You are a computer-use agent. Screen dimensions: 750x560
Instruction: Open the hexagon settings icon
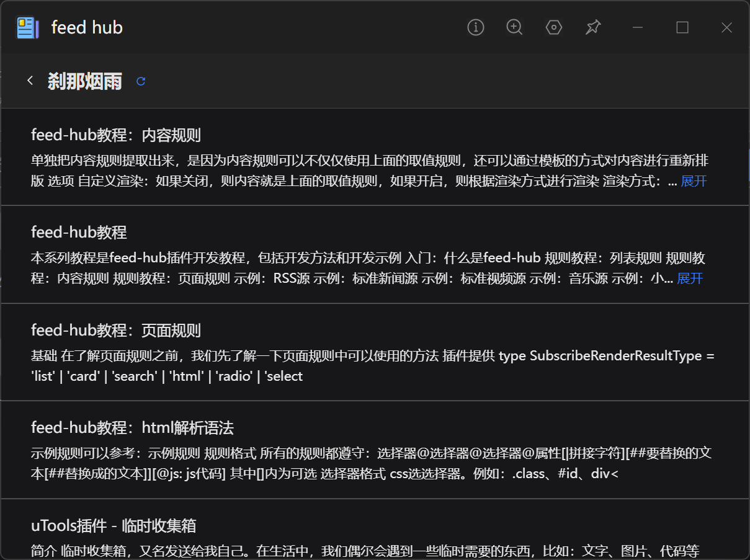[x=554, y=27]
